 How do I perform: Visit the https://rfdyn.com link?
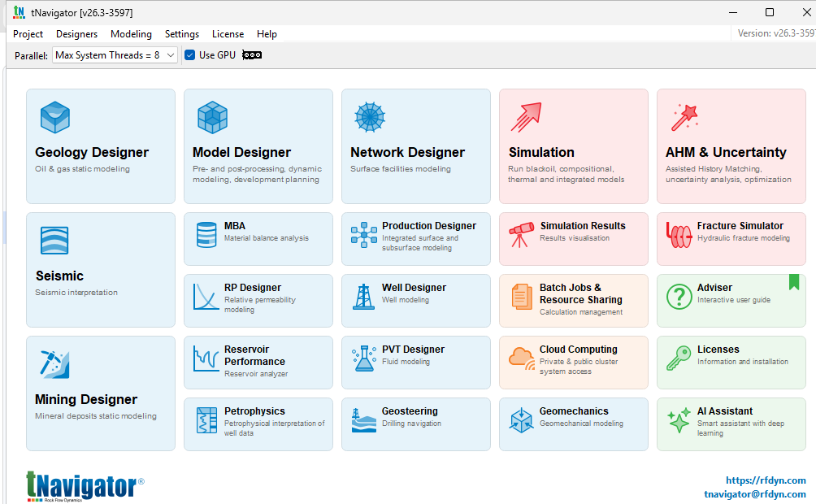click(x=766, y=480)
